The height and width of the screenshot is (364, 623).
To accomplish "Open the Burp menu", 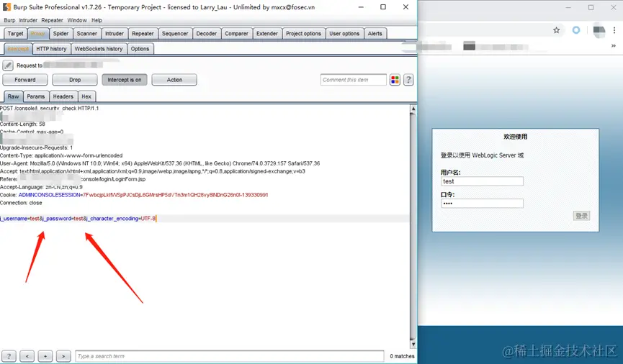I will coord(9,20).
